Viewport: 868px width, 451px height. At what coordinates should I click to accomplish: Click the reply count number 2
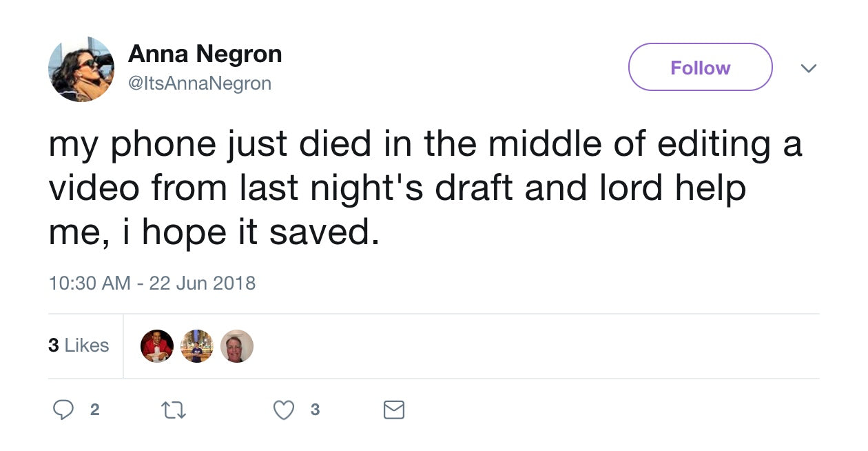tap(95, 410)
